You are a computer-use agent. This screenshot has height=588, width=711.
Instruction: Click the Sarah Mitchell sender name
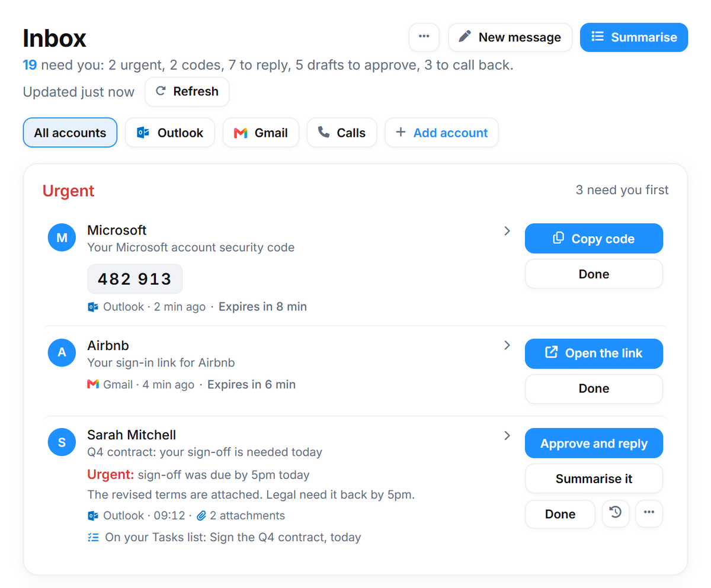[132, 435]
